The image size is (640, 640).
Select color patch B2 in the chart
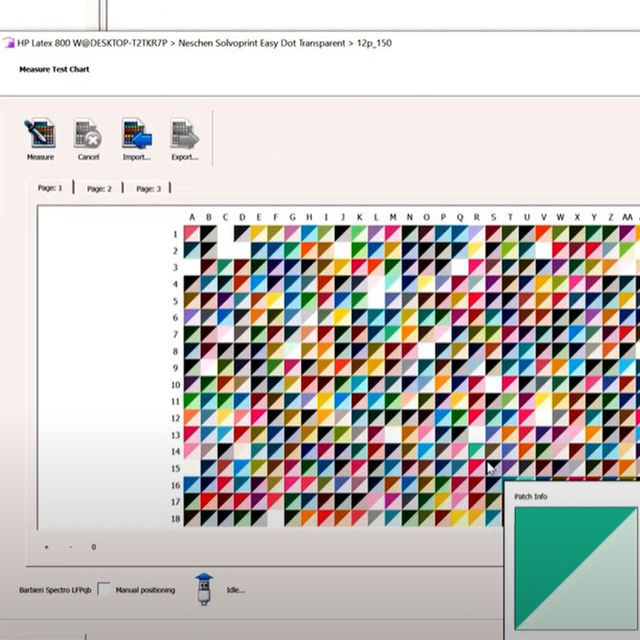point(209,250)
